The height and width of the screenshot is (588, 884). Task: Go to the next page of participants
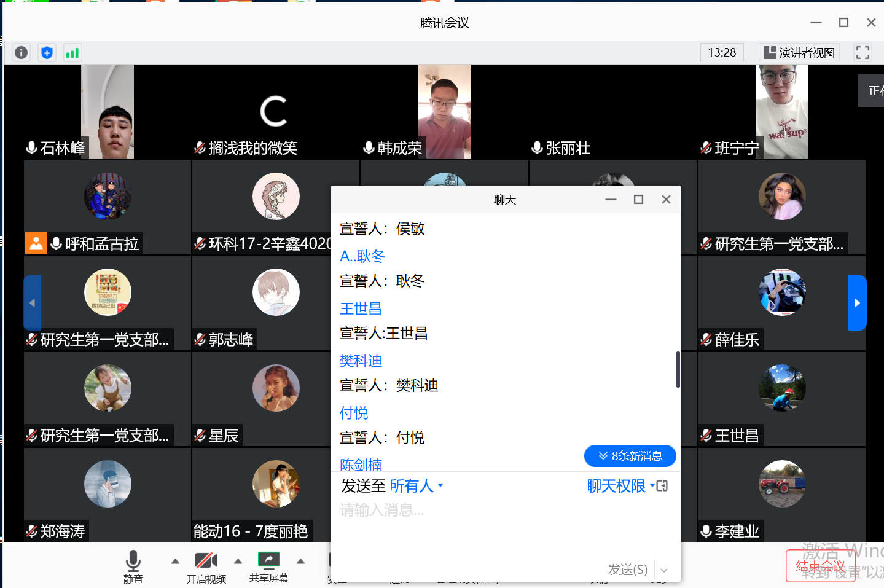coord(857,303)
